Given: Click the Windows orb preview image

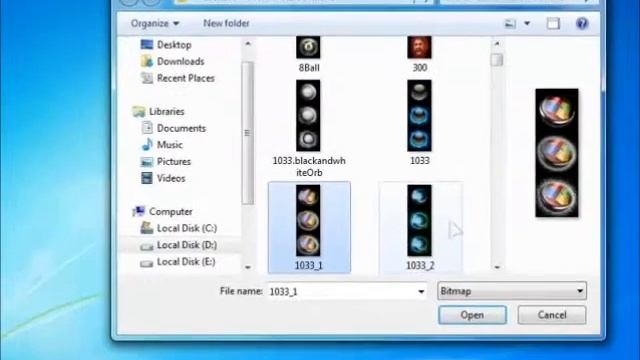Looking at the screenshot, I should tap(557, 153).
